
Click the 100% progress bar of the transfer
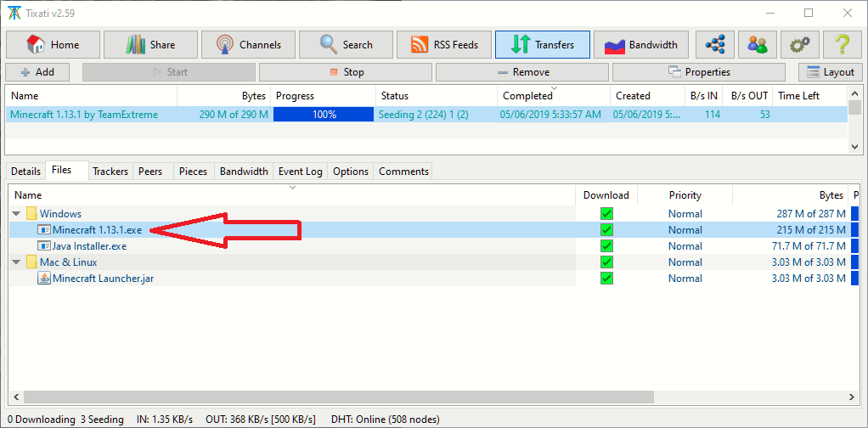(x=324, y=115)
